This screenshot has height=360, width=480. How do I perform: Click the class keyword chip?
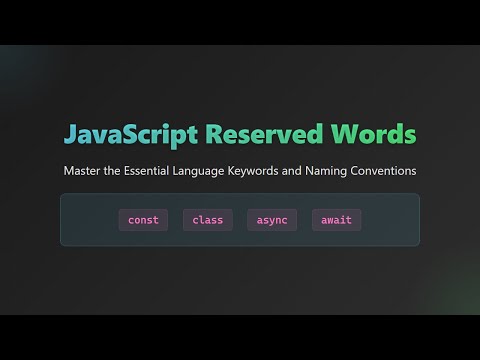[208, 220]
